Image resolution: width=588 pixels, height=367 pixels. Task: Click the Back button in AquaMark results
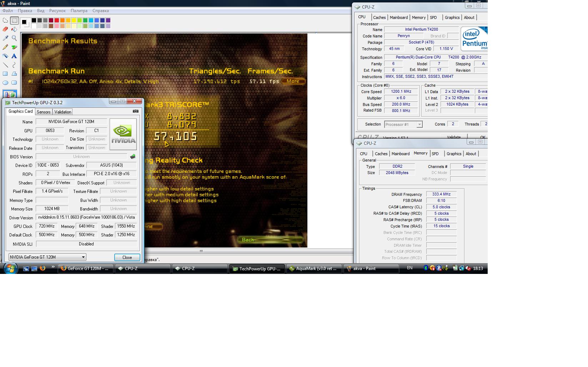tap(270, 240)
